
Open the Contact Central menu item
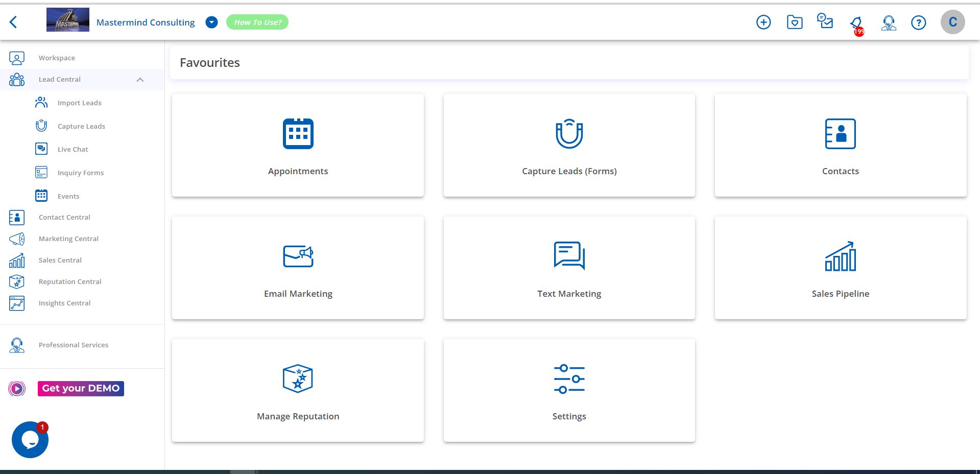[x=64, y=217]
